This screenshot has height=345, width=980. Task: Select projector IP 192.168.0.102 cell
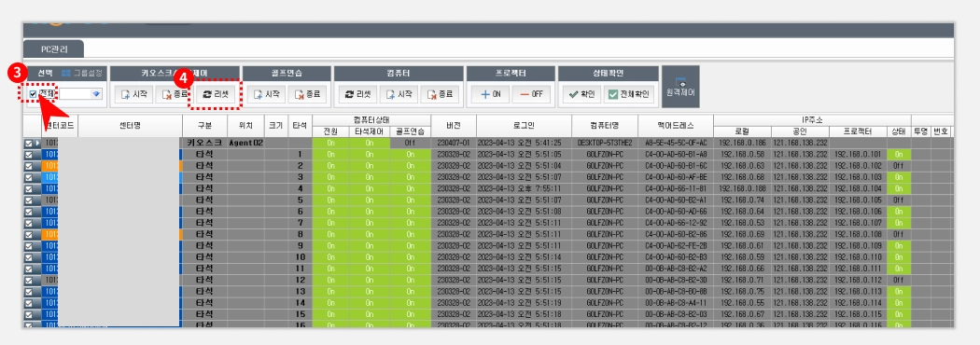[x=858, y=166]
